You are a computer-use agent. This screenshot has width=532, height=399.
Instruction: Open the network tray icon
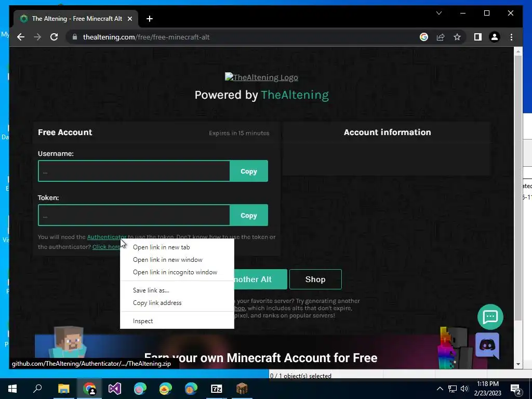pos(453,389)
